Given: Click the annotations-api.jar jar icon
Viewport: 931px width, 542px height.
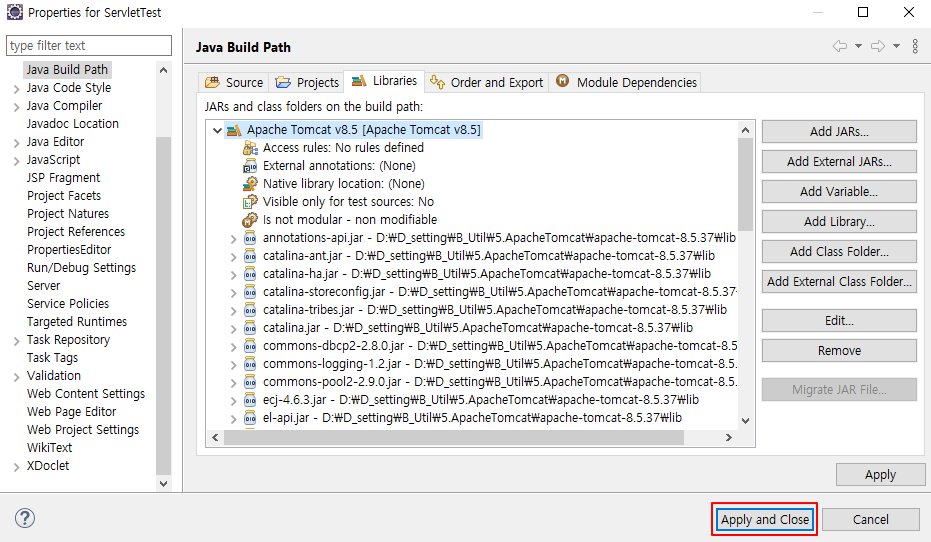Looking at the screenshot, I should 250,238.
